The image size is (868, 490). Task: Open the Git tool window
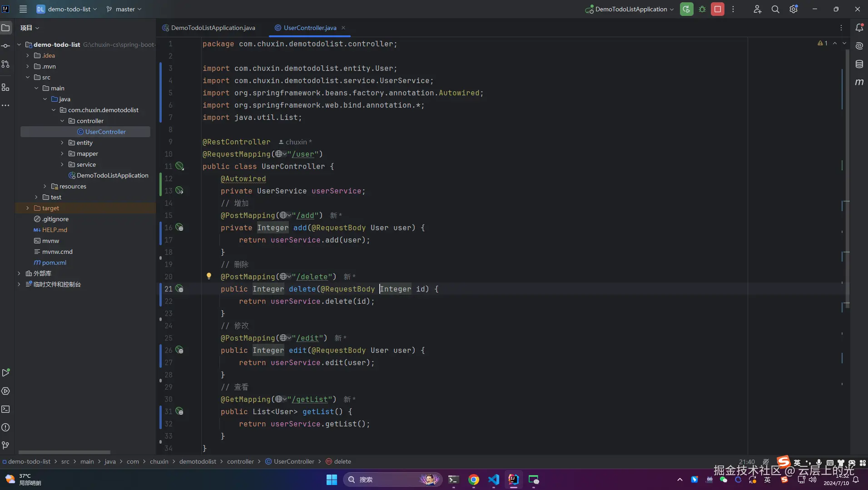5,445
